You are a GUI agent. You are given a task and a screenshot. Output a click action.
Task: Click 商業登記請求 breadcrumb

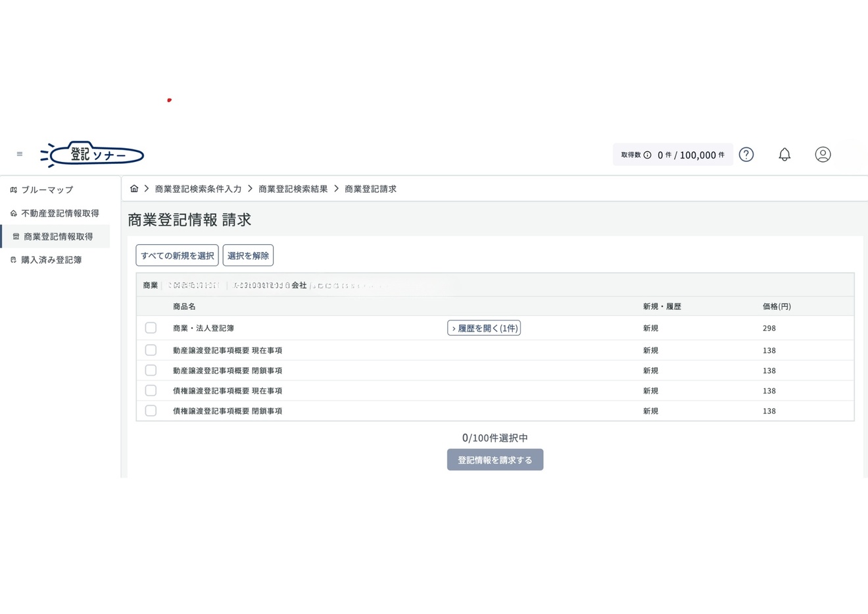370,189
